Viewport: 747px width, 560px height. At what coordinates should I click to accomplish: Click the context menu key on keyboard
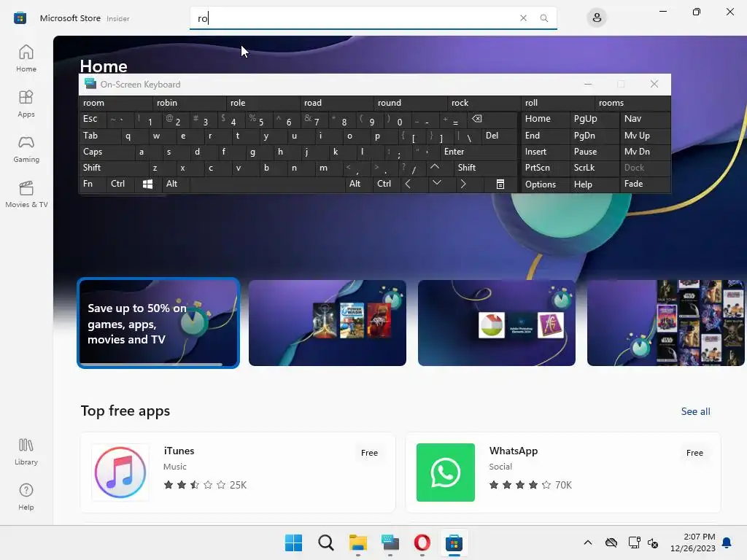(x=500, y=184)
